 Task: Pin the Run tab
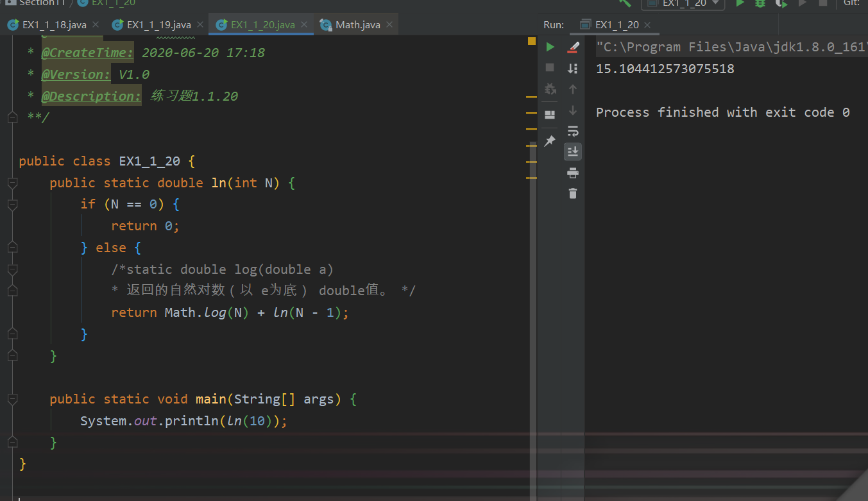tap(550, 140)
